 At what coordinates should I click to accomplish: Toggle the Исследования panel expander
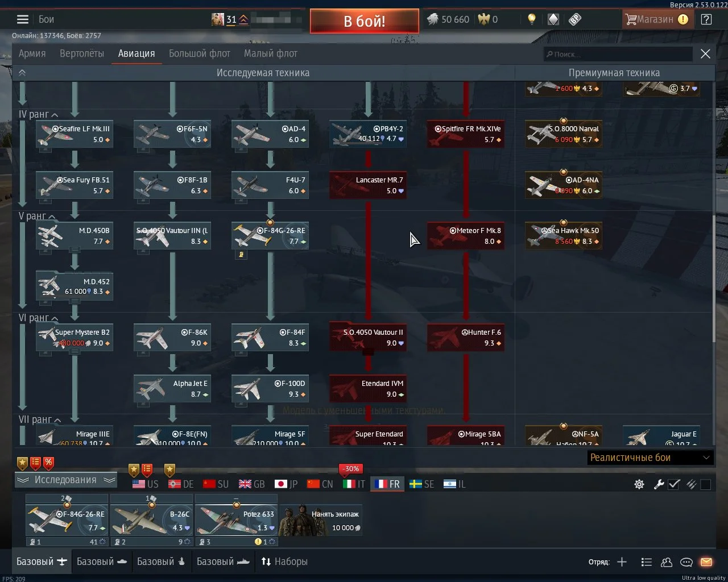[65, 480]
